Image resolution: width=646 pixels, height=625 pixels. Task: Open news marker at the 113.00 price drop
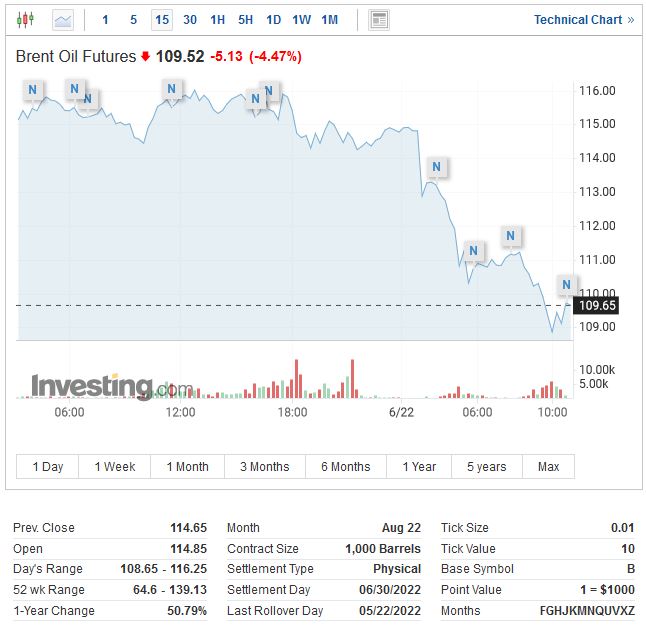[x=435, y=167]
